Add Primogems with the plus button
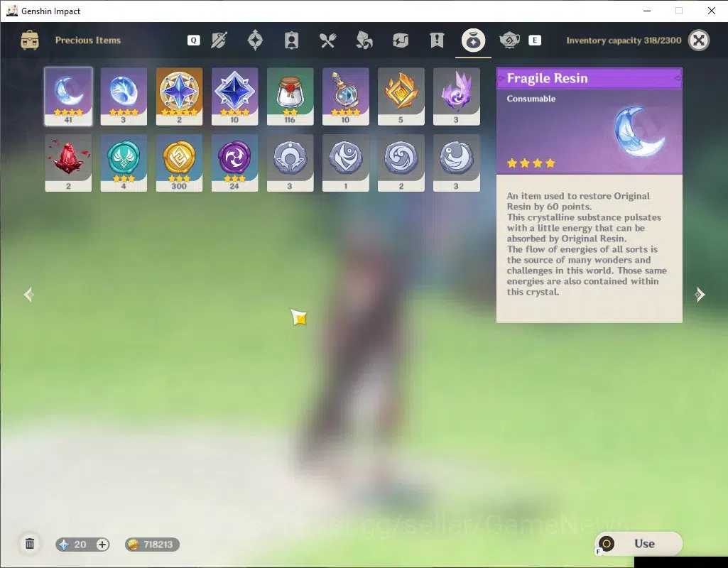This screenshot has height=568, width=728. coord(102,545)
